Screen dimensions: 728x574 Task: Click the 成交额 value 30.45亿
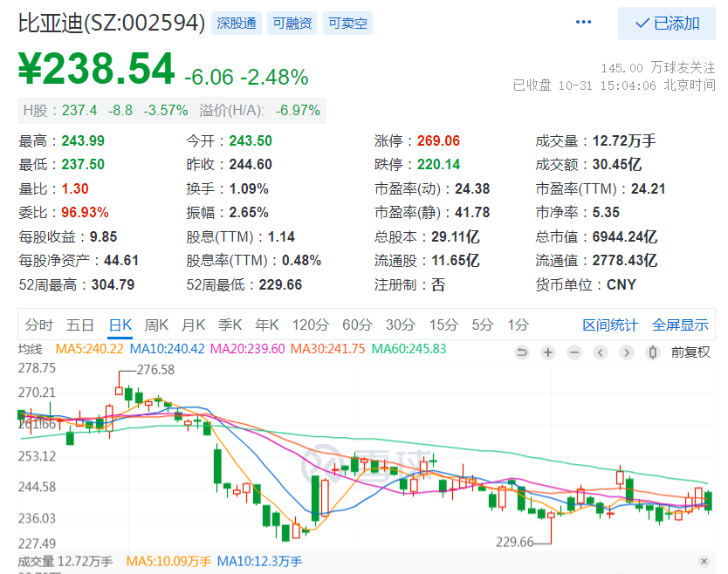(x=616, y=164)
